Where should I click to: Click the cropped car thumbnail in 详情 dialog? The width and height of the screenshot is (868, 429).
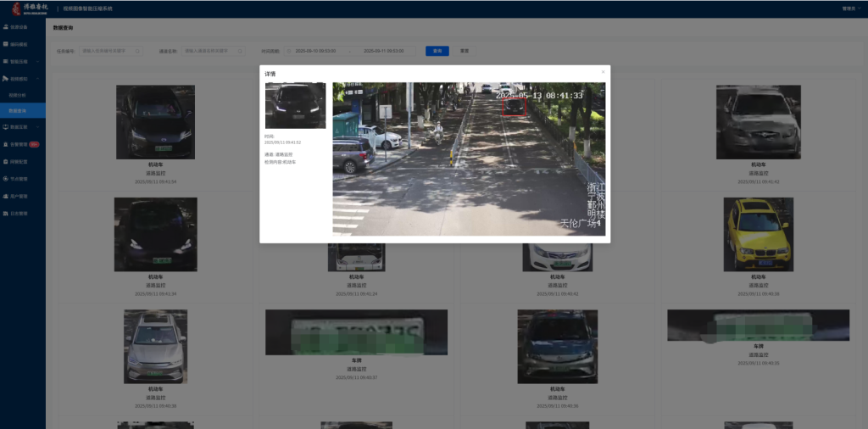coord(295,105)
